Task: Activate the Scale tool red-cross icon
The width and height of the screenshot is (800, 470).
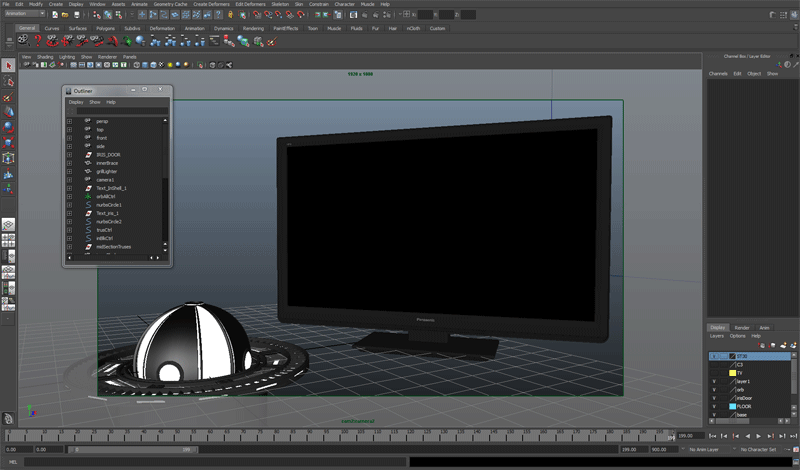Action: 8,142
